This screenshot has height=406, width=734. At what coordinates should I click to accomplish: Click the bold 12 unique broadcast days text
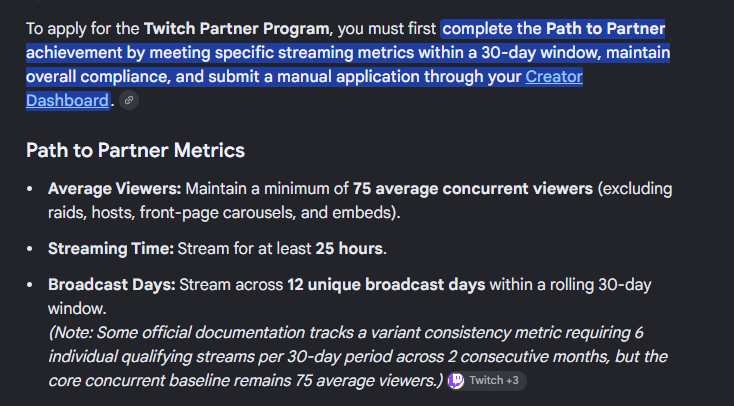pyautogui.click(x=386, y=285)
